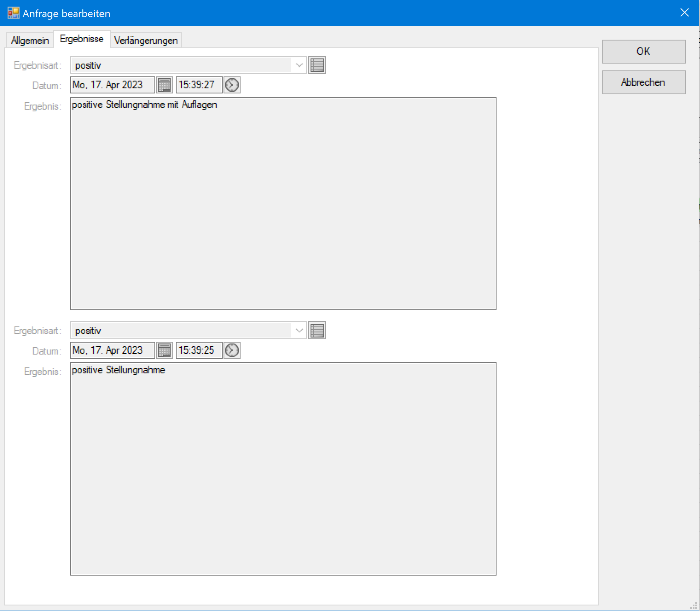Expand the second Ergebnisart dropdown above 15:39:25
The image size is (700, 611).
click(299, 331)
